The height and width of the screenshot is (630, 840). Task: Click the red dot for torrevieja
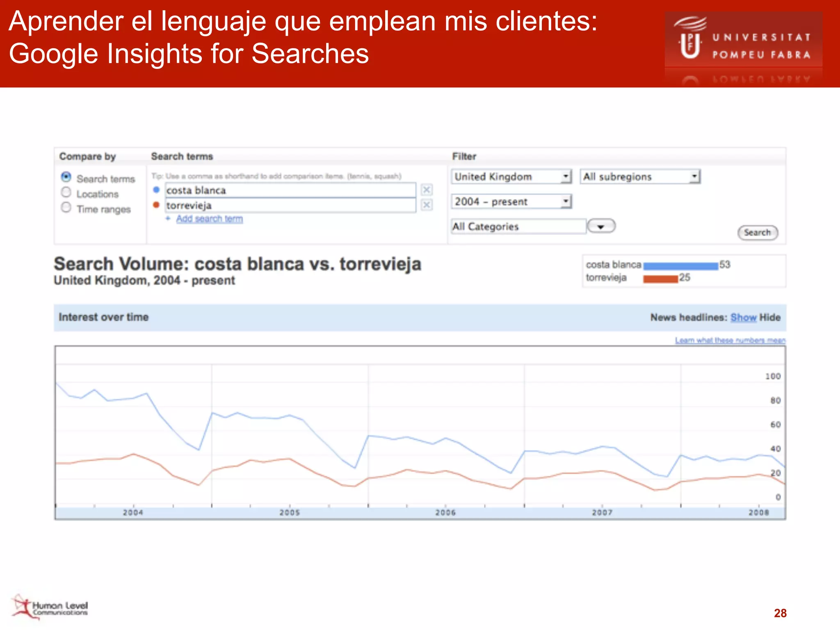[x=156, y=205]
